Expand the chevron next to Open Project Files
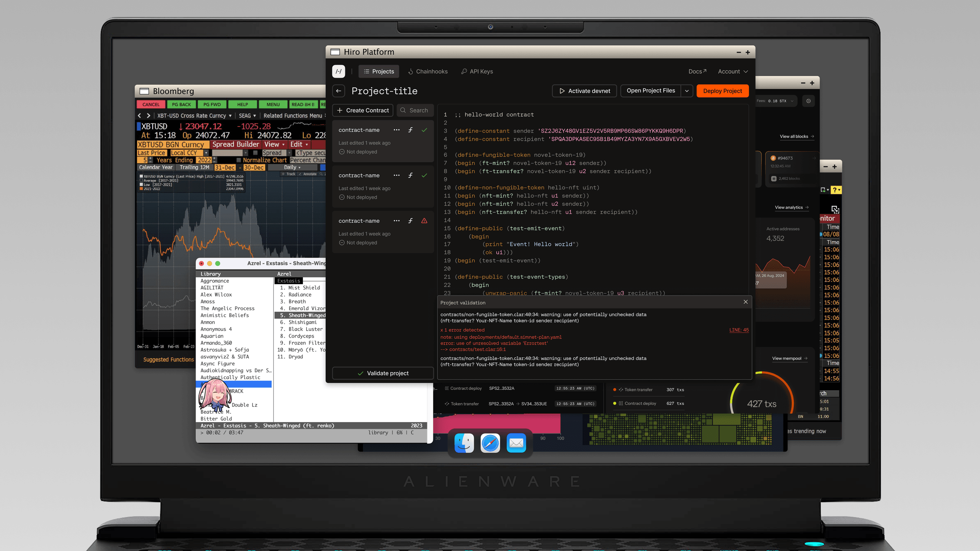 click(x=687, y=91)
